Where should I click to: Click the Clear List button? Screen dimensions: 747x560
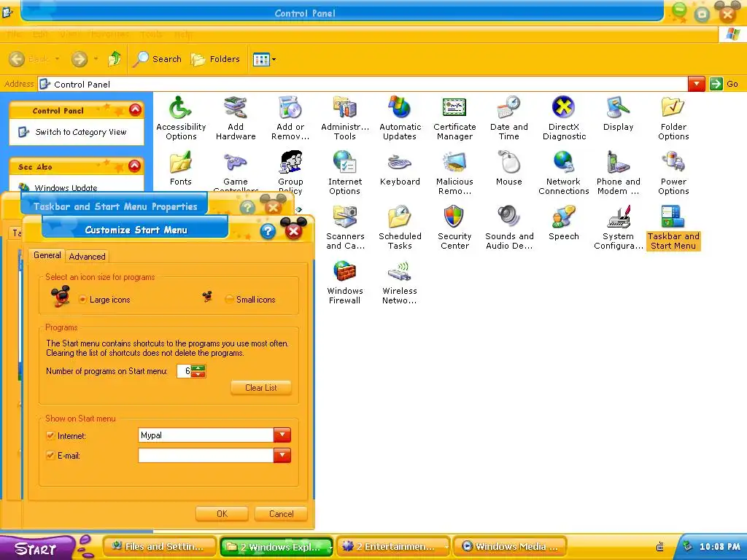pyautogui.click(x=261, y=388)
